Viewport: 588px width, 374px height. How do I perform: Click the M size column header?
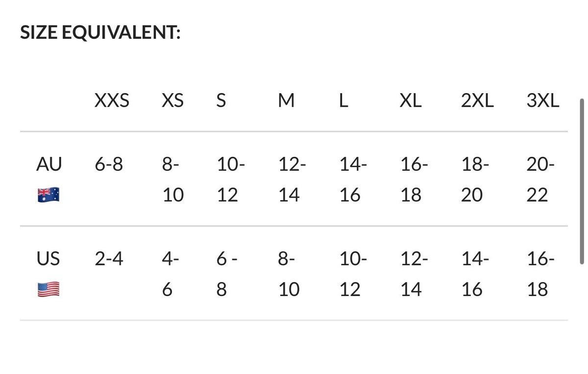[x=286, y=101]
